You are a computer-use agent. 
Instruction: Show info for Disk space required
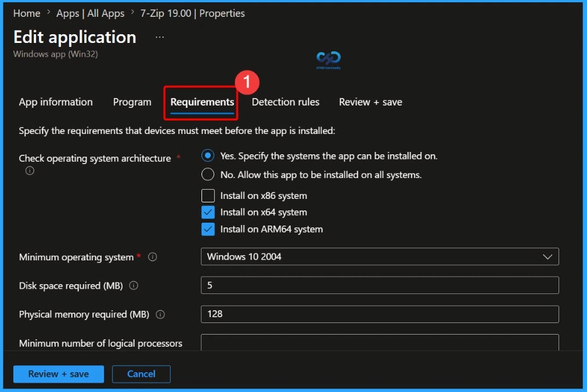point(134,286)
